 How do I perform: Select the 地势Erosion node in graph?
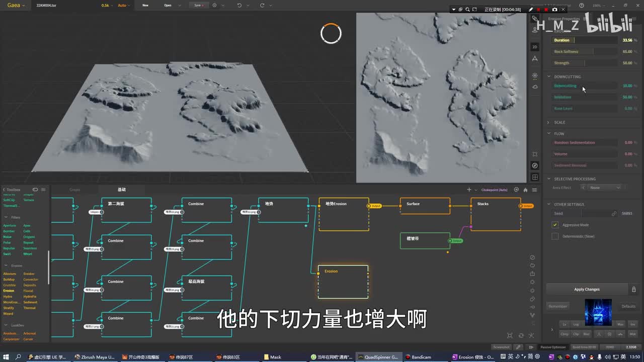pos(344,214)
